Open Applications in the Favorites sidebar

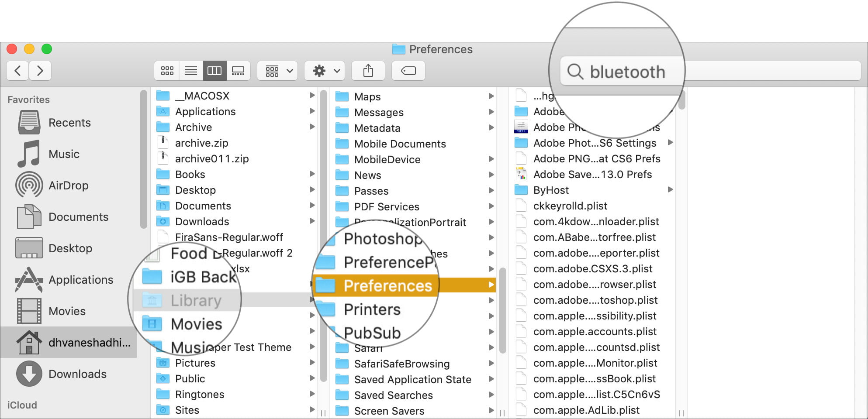[81, 280]
